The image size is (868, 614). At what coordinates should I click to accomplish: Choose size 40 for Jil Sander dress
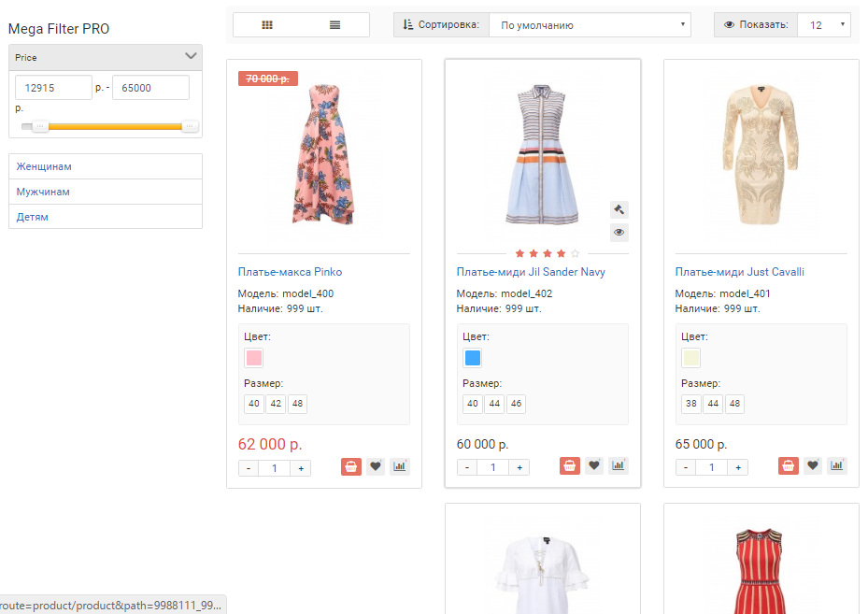click(472, 404)
